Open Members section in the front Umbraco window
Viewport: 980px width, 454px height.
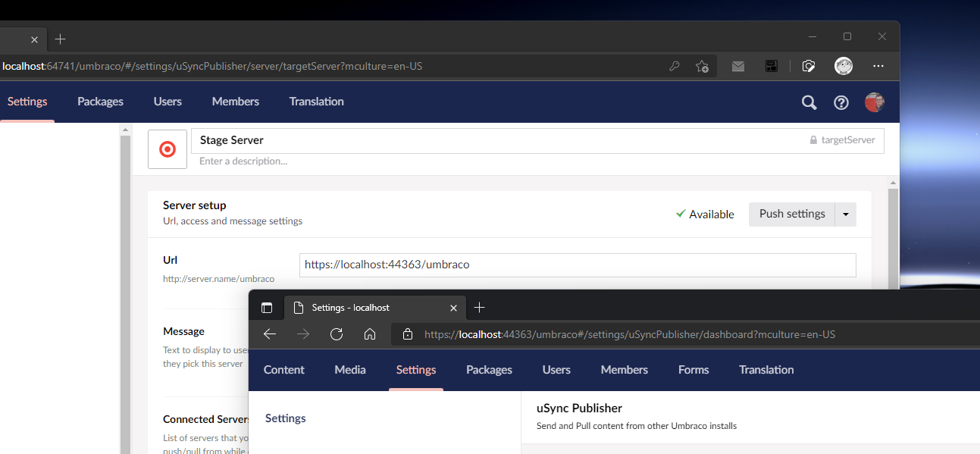[625, 370]
